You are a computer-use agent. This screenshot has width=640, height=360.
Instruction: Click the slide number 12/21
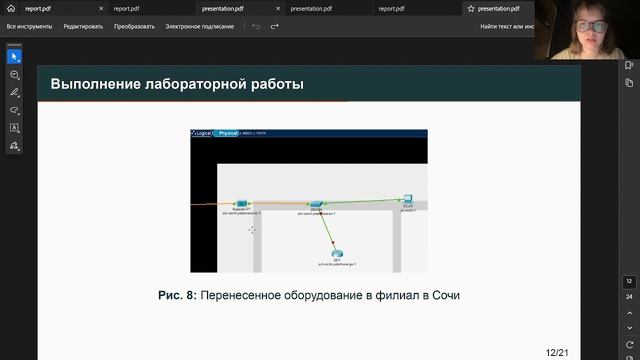point(557,352)
